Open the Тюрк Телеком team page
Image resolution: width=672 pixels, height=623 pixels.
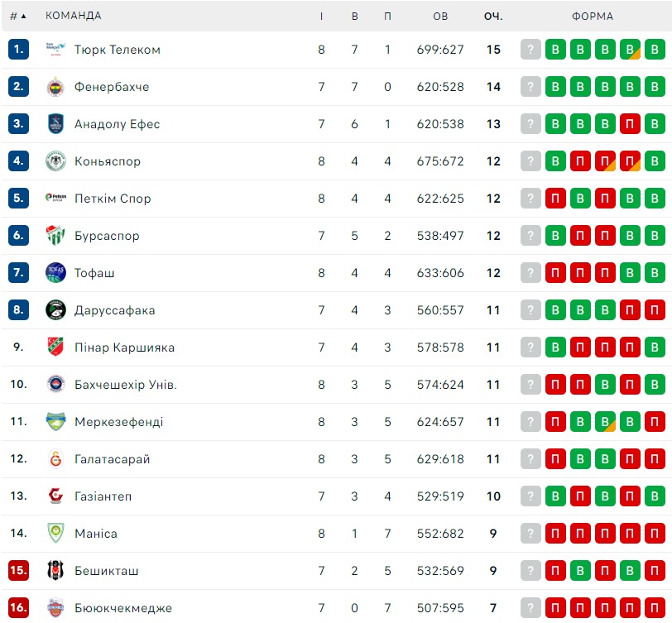coord(118,50)
